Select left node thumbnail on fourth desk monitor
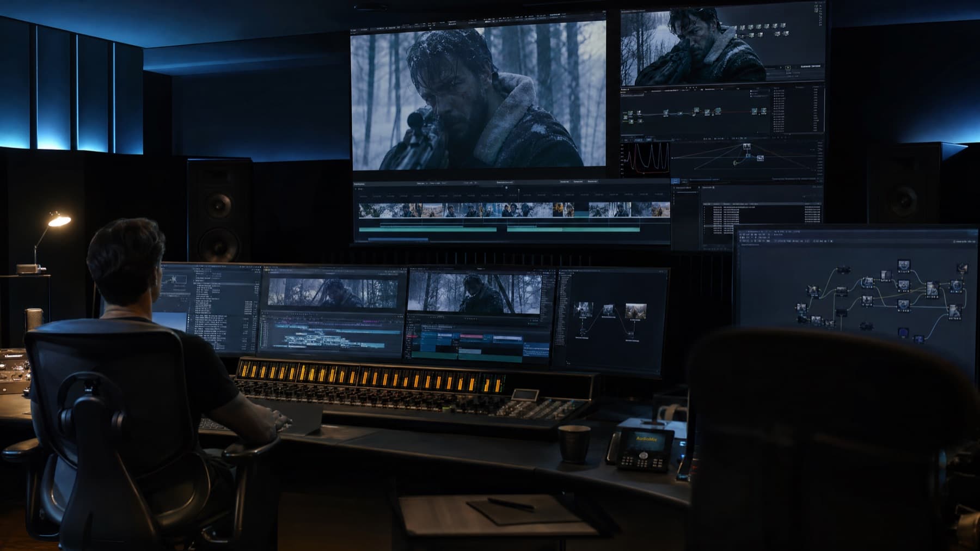Image resolution: width=980 pixels, height=551 pixels. (x=584, y=310)
